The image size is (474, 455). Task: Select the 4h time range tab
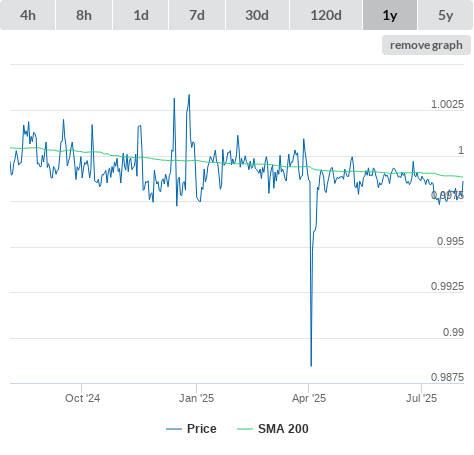[x=28, y=15]
